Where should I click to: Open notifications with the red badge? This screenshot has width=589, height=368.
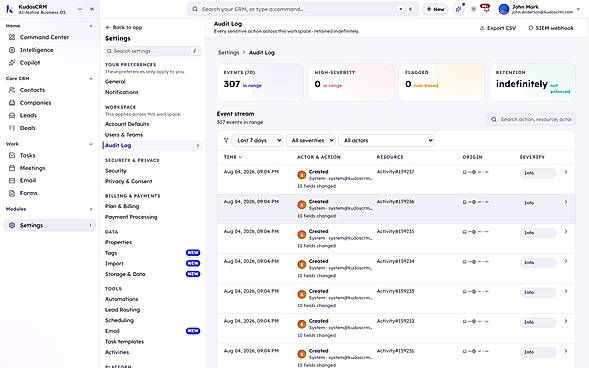point(485,9)
